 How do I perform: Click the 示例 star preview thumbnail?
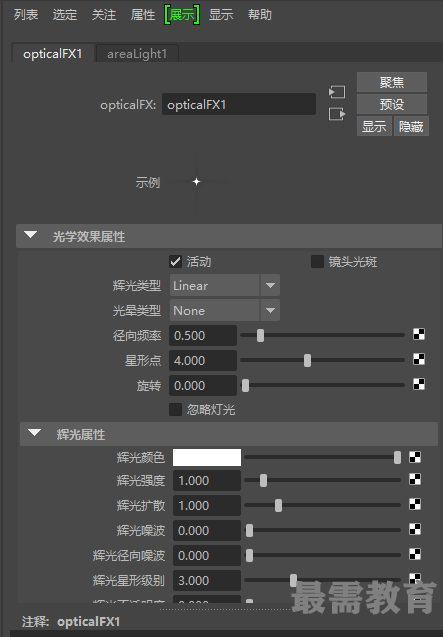[197, 182]
